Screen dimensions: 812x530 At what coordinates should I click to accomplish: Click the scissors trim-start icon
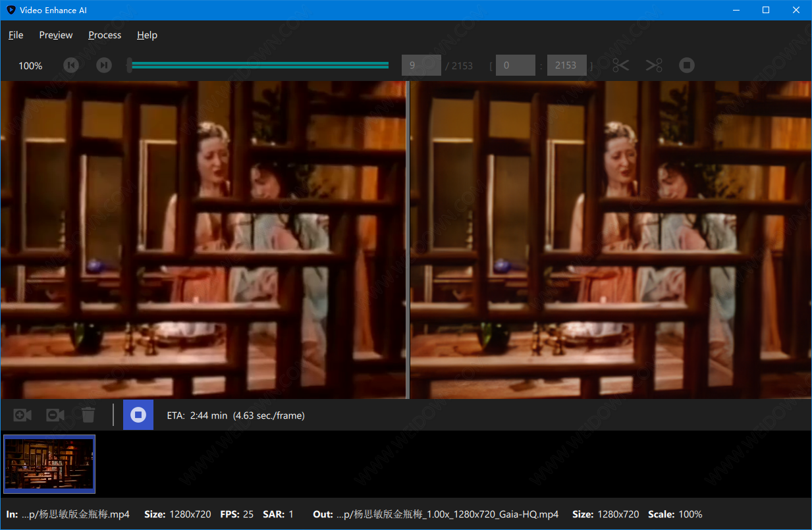point(620,65)
